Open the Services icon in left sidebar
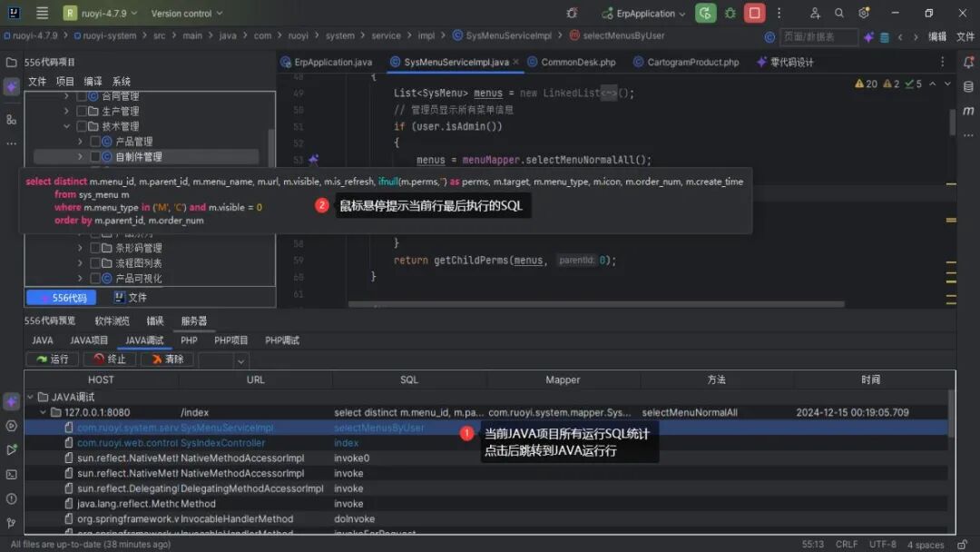This screenshot has width=980, height=552. click(11, 426)
